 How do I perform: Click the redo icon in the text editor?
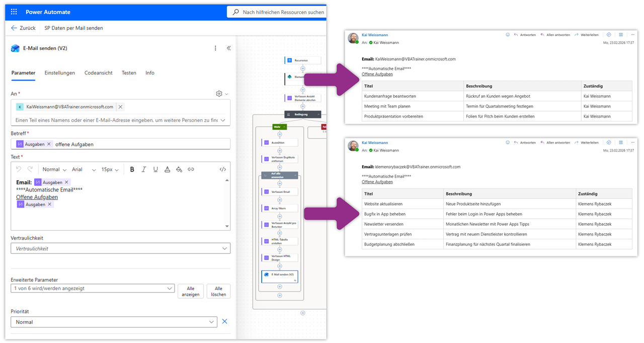point(30,169)
